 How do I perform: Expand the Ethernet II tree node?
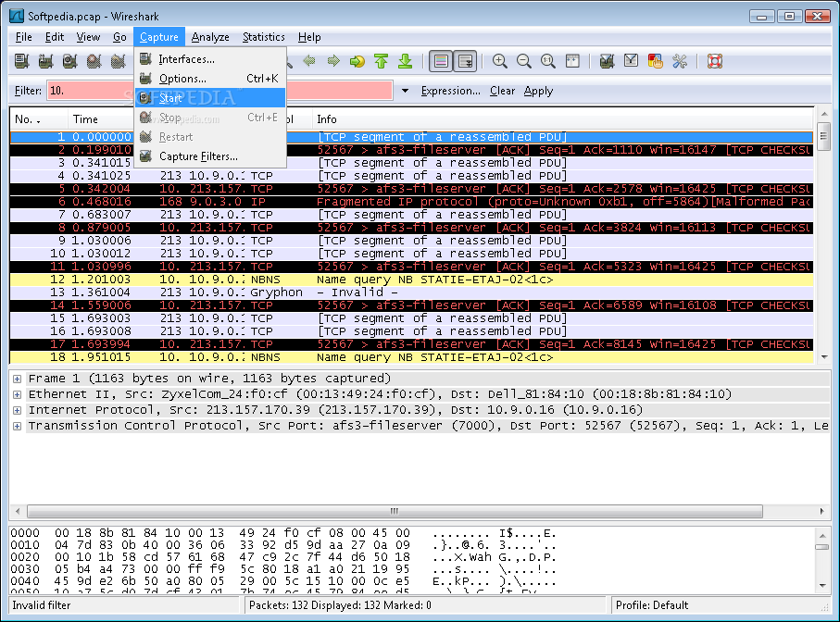point(17,394)
